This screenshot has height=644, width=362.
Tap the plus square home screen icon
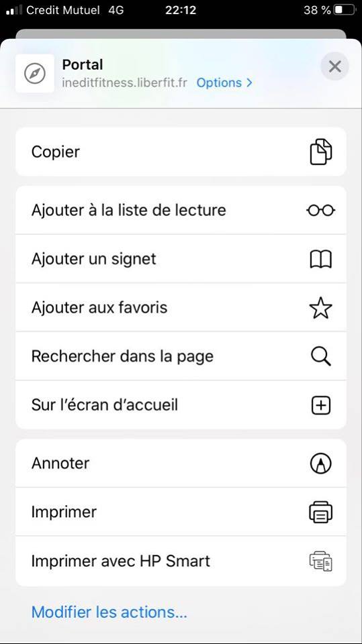click(320, 405)
